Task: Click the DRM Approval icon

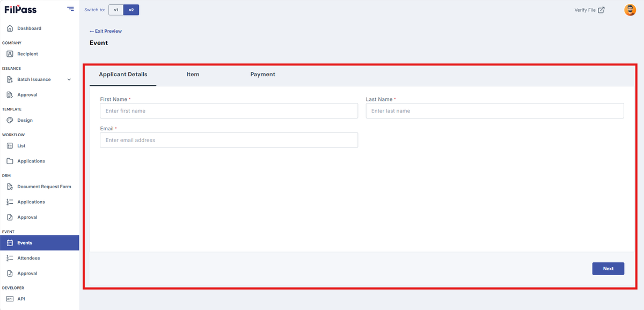Action: [x=10, y=217]
